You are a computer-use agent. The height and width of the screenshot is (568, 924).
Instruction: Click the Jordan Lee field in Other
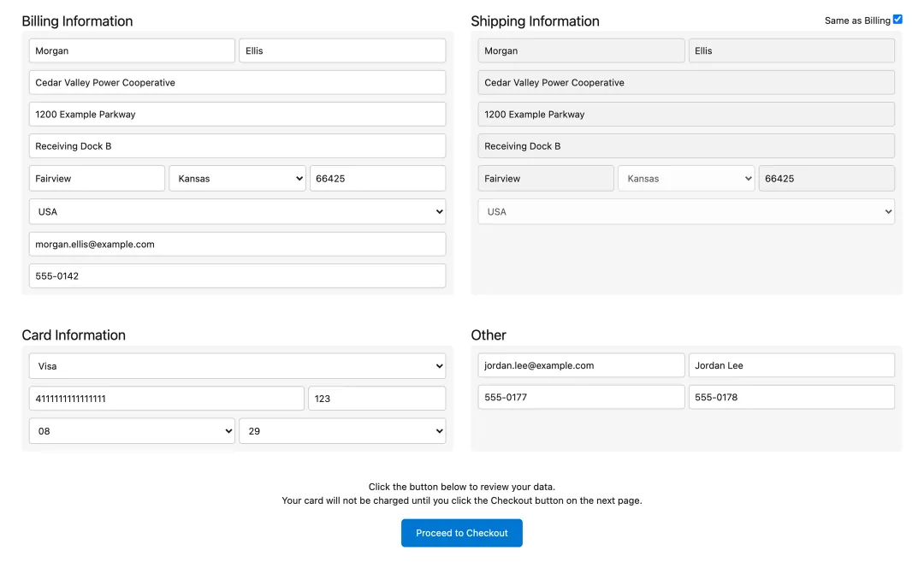pyautogui.click(x=792, y=365)
